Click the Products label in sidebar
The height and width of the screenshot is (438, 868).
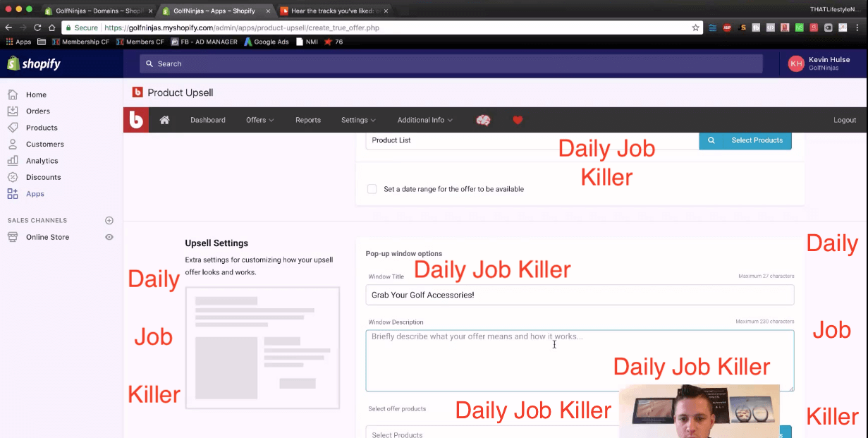coord(42,128)
